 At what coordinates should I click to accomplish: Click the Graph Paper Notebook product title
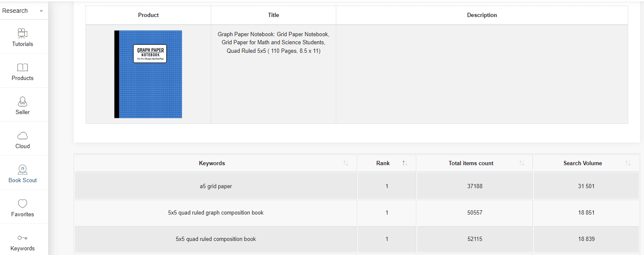pos(273,43)
